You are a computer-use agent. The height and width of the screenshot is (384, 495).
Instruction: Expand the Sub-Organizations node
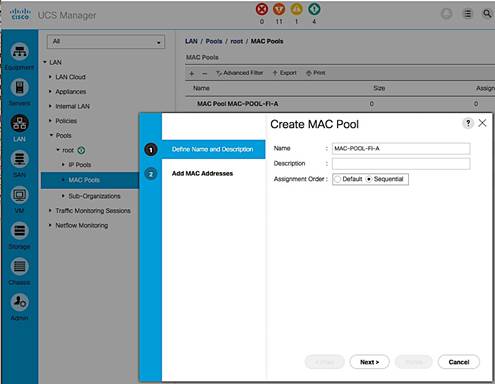tap(63, 196)
